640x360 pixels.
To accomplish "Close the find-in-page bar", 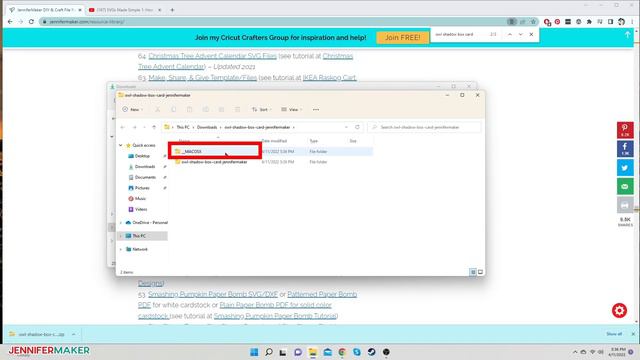I will click(x=531, y=35).
